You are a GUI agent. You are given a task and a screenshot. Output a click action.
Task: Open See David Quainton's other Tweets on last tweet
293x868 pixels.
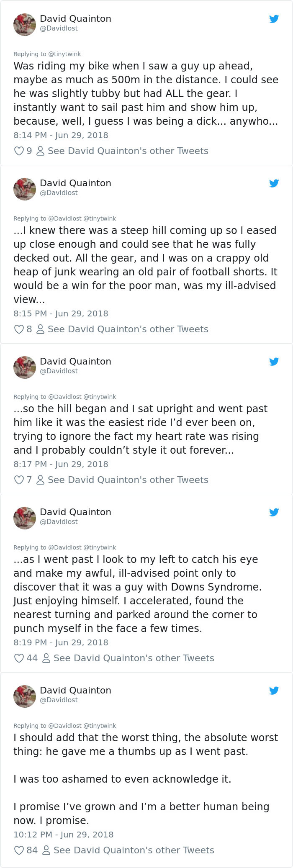(134, 850)
